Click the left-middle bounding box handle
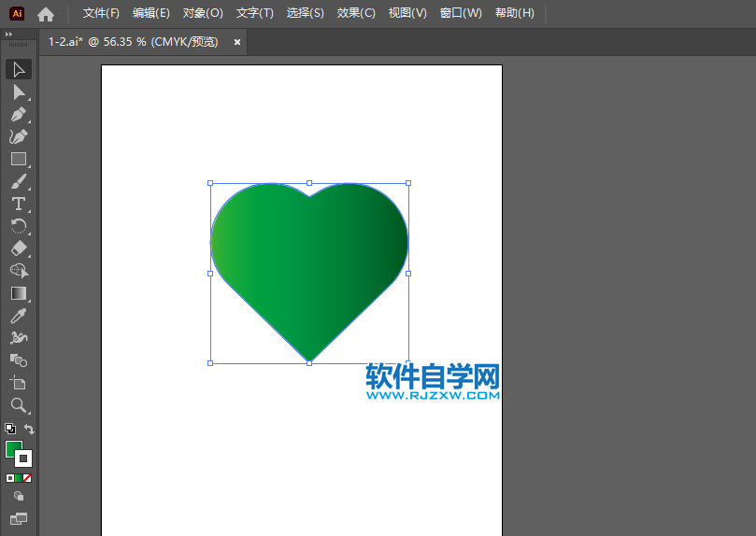The image size is (756, 536). [x=210, y=274]
